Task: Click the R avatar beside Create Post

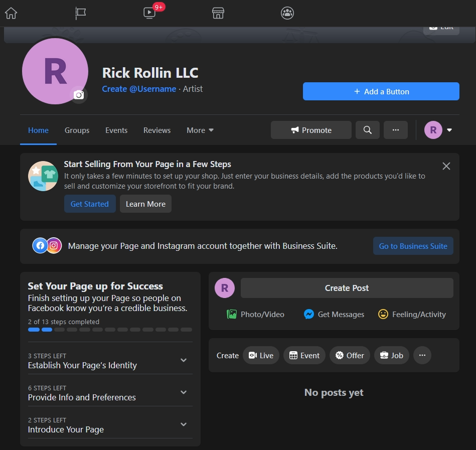Action: coord(225,288)
